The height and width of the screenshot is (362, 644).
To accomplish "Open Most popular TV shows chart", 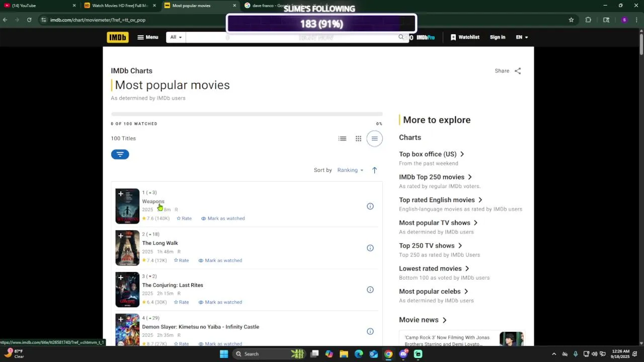I will pyautogui.click(x=438, y=223).
